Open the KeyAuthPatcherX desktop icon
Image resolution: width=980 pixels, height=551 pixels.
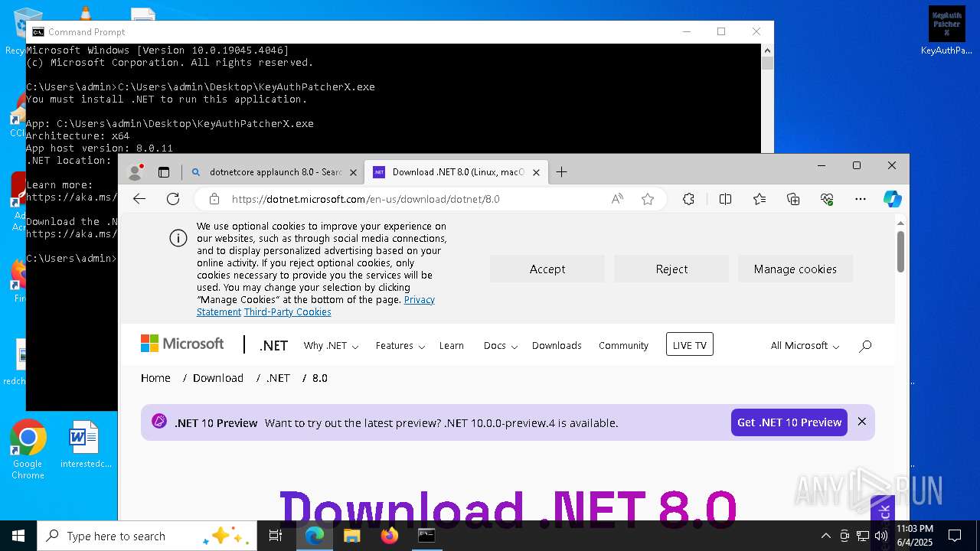[946, 31]
